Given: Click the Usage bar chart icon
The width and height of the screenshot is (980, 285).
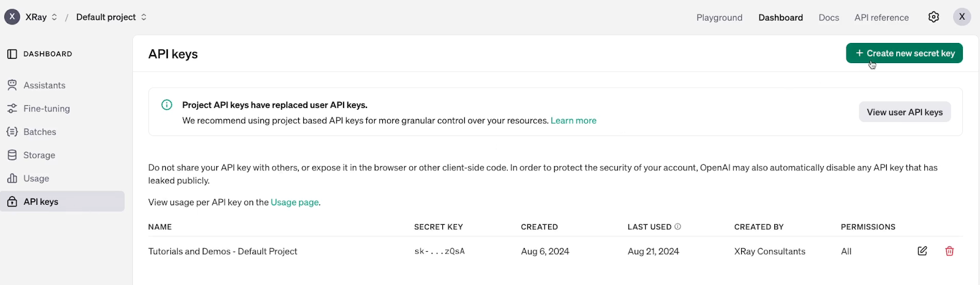Looking at the screenshot, I should [x=12, y=178].
